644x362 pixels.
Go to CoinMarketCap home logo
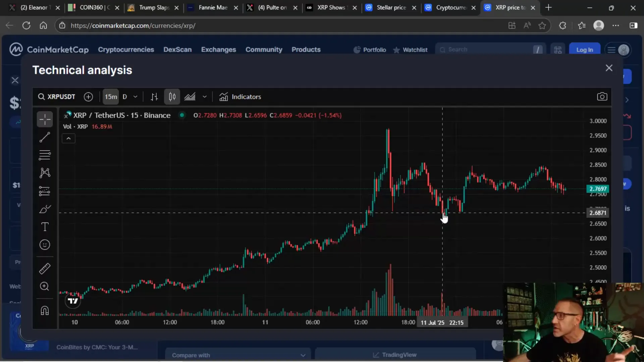49,50
